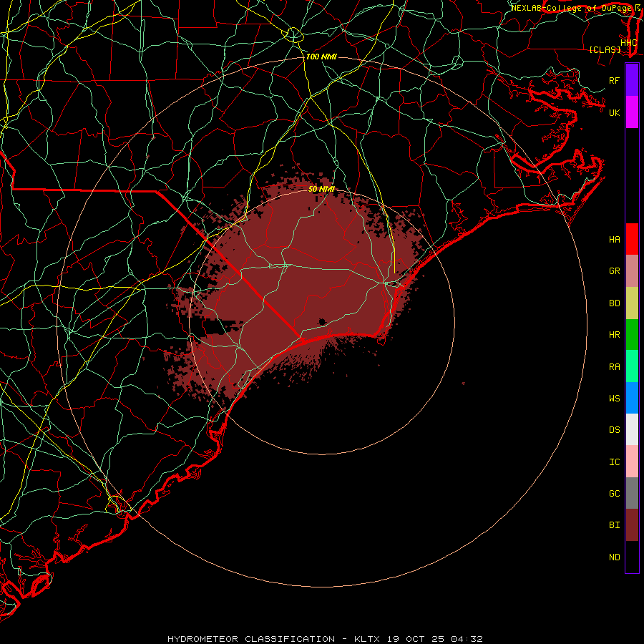Click the KLTX station identifier

click(367, 639)
